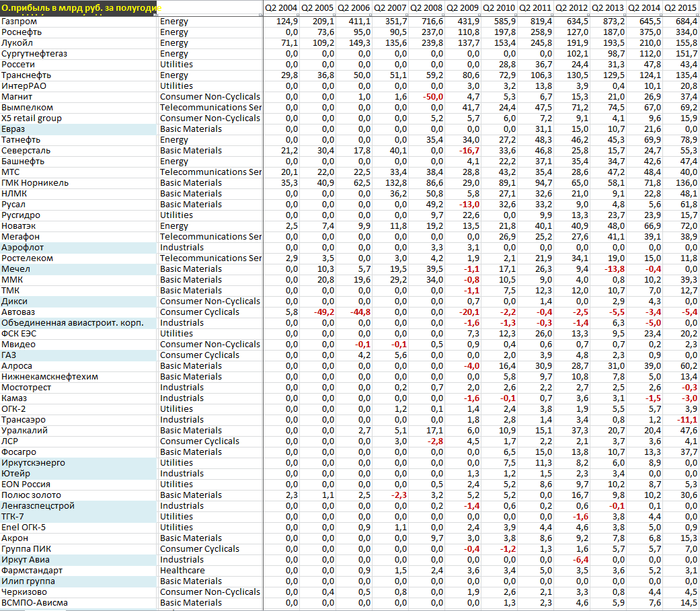Click the Q2 2012 column header
The width and height of the screenshot is (700, 611).
[572, 8]
